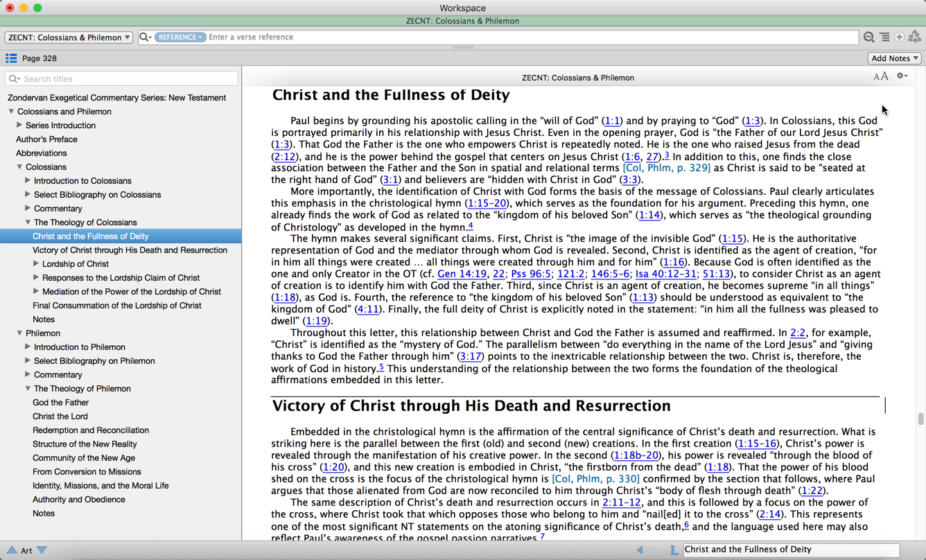The width and height of the screenshot is (926, 560).
Task: Open the Gen 14:19 verse link
Action: [x=461, y=274]
